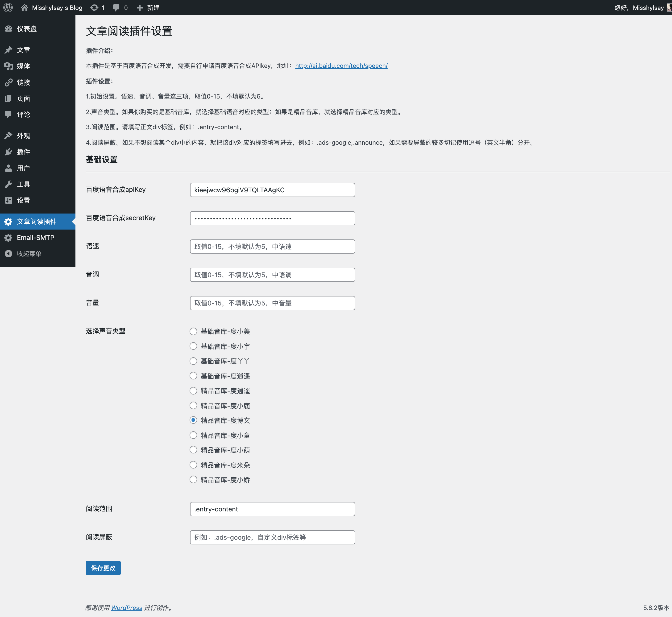The height and width of the screenshot is (617, 672).
Task: Click 保存更改 save button
Action: [x=103, y=568]
